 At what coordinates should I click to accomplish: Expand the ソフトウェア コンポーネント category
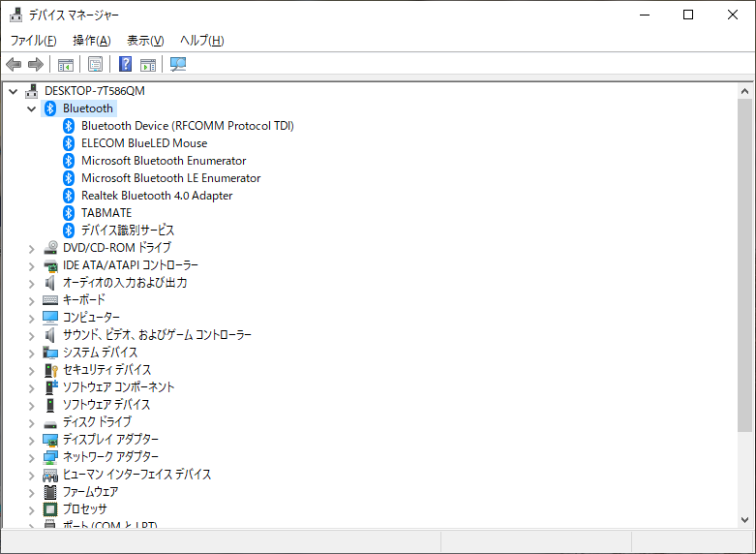(x=31, y=388)
